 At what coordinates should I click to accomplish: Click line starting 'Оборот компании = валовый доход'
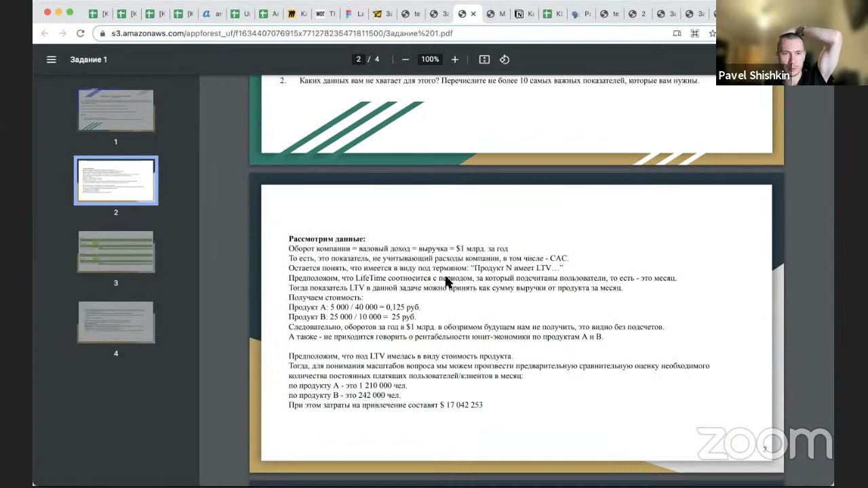tap(398, 249)
